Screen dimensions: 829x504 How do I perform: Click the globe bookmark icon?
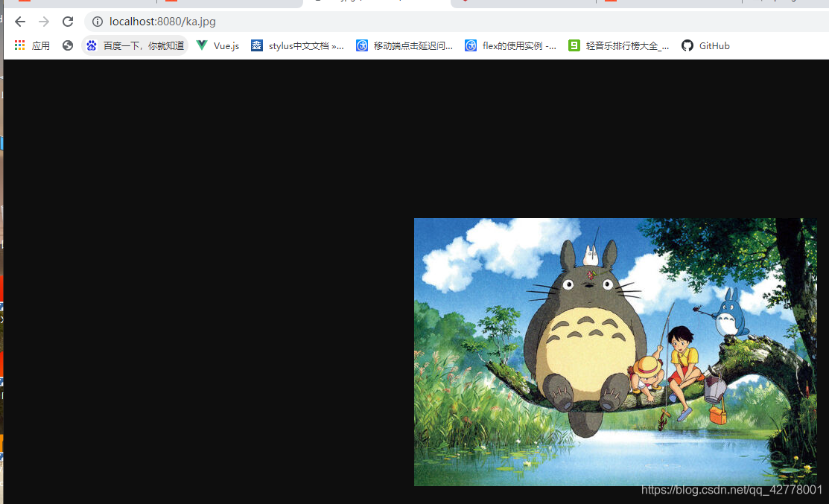tap(68, 46)
